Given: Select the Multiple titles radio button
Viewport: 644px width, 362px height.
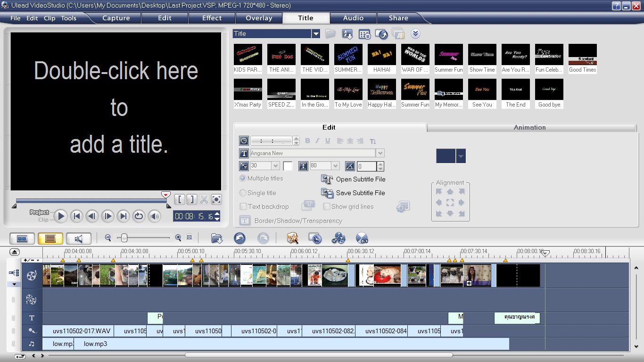Looking at the screenshot, I should click(x=243, y=179).
